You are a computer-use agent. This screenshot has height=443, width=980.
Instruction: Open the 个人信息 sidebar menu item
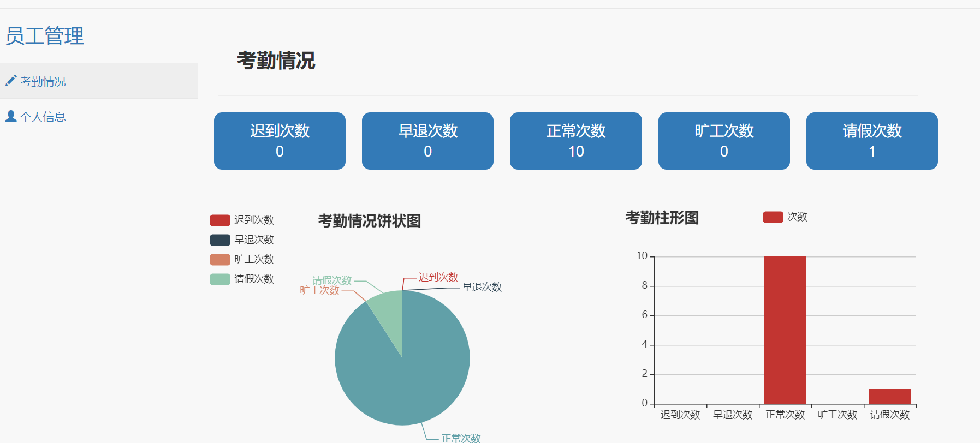click(x=99, y=116)
